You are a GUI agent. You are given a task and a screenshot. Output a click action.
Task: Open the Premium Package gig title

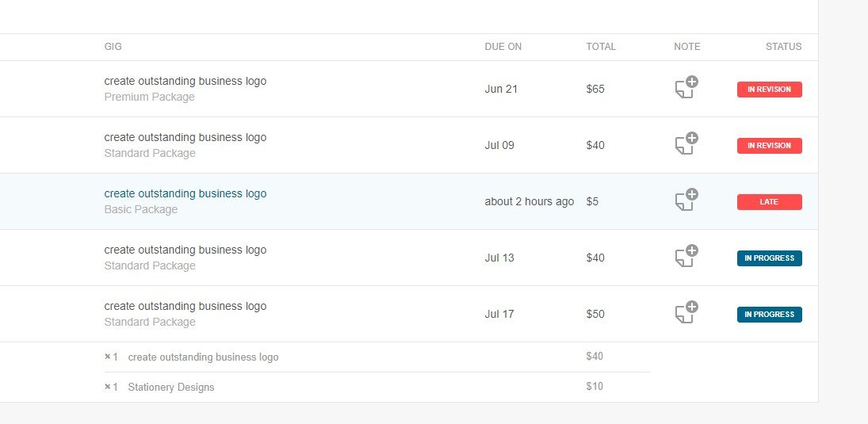(185, 82)
